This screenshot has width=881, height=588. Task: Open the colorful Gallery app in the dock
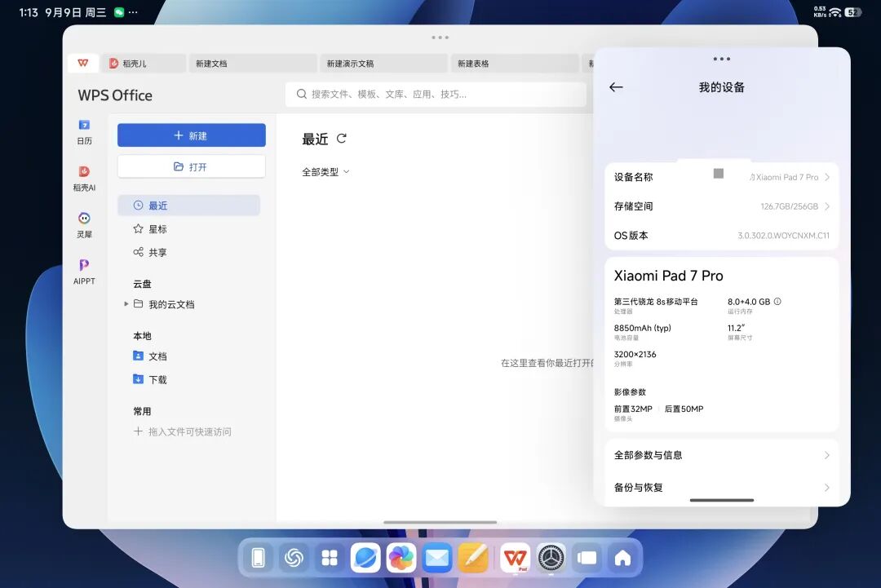(x=401, y=558)
